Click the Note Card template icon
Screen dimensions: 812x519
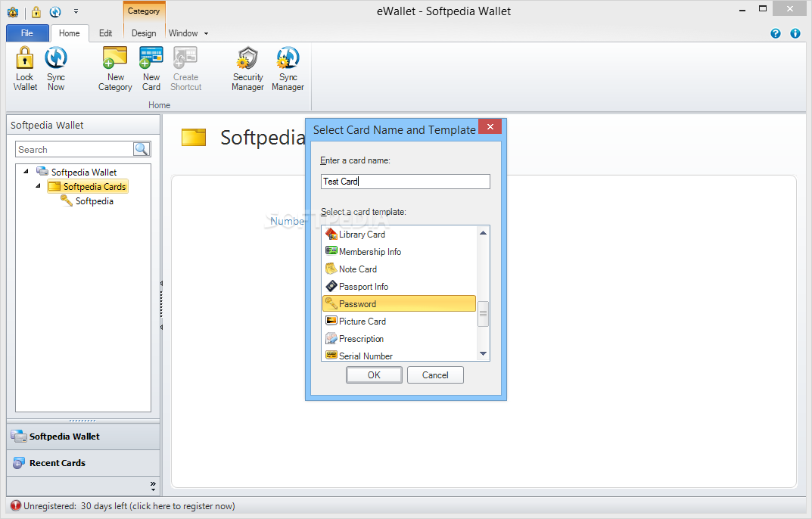331,269
